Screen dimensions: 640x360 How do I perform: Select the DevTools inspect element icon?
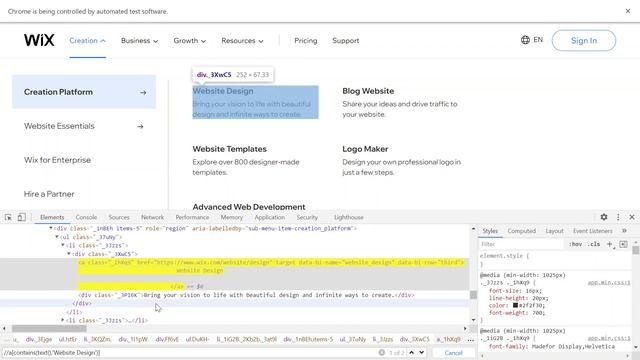click(x=8, y=217)
